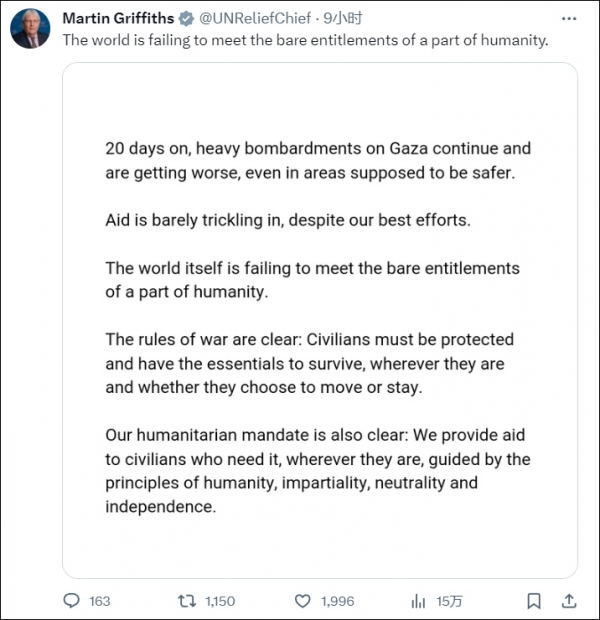
Task: Click the tweet caption about bare entitlements
Action: [x=305, y=40]
